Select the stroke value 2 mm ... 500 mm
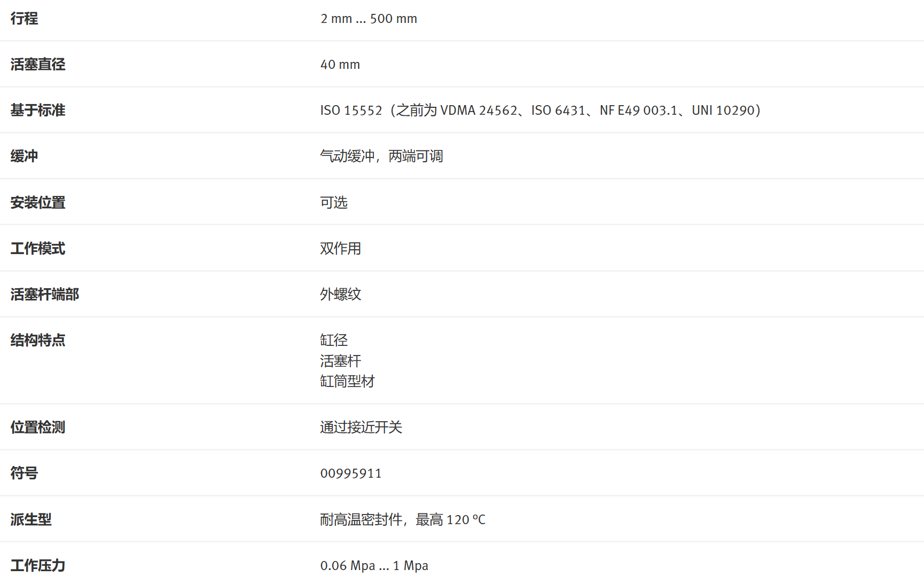The image size is (924, 577). (x=369, y=19)
